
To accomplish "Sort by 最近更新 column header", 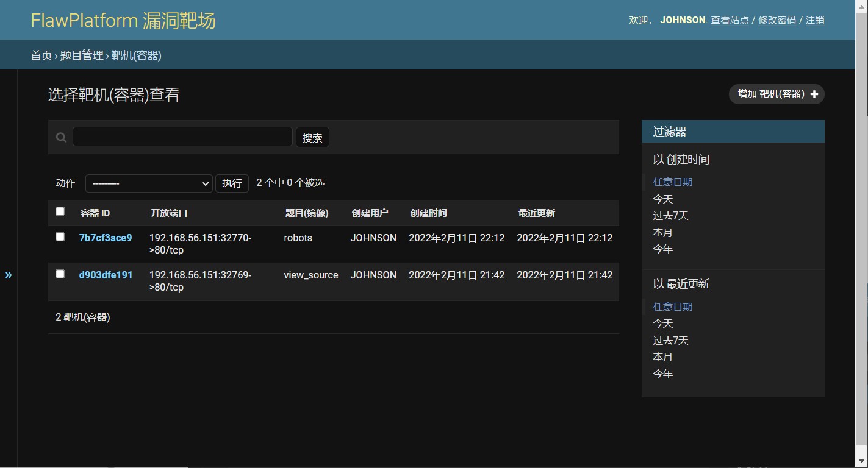I will [x=537, y=213].
